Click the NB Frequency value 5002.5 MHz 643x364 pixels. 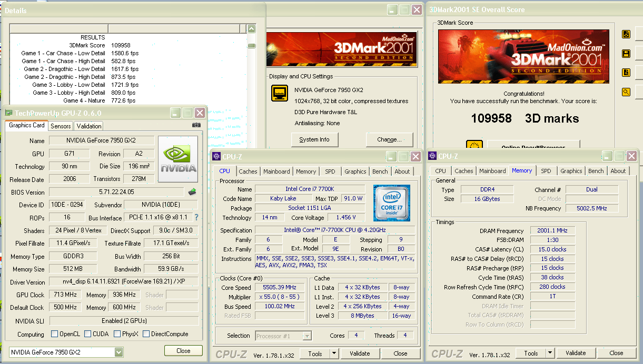pos(592,208)
